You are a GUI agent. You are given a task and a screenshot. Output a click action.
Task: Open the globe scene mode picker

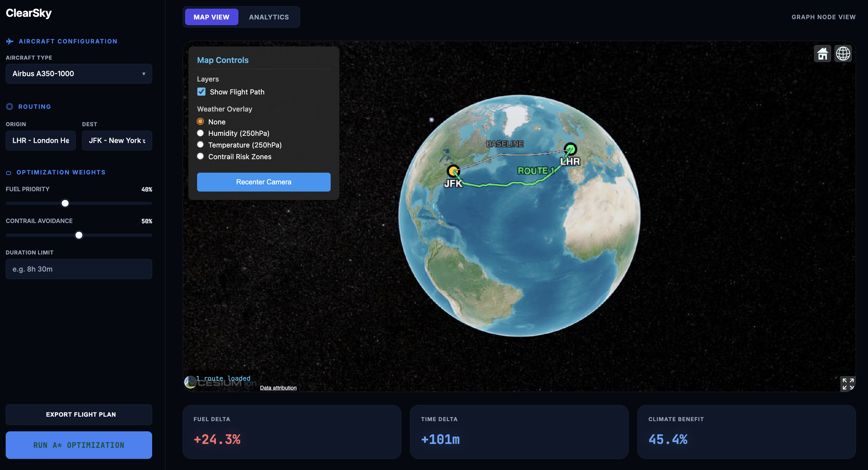click(843, 54)
